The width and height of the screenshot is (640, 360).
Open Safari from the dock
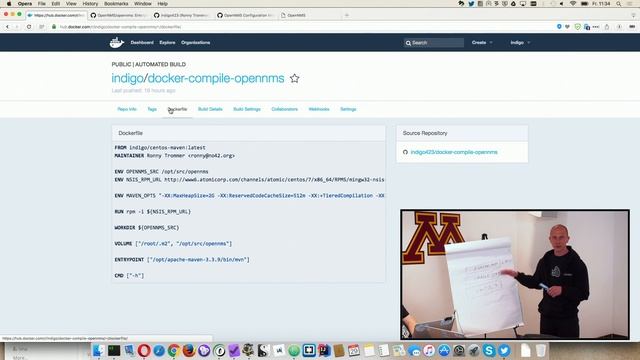[x=159, y=351]
